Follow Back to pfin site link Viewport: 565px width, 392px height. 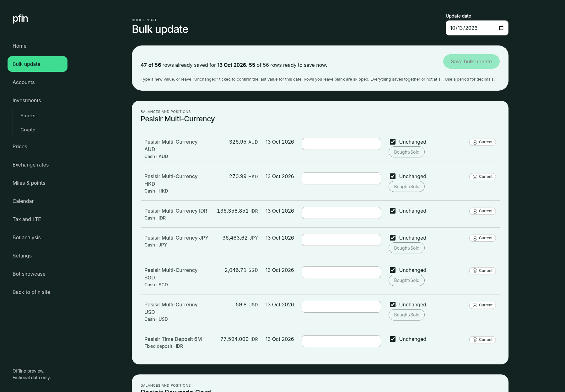click(37, 292)
